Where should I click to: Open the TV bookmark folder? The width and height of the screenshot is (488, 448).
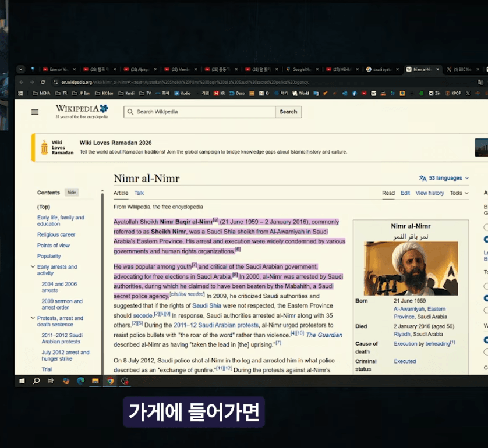point(146,93)
